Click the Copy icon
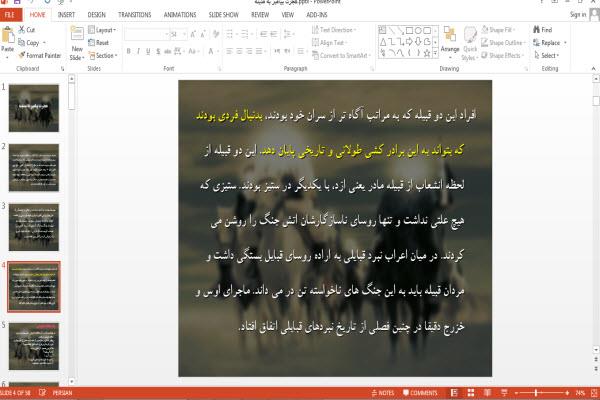Screen dimensions: 600x400 coord(22,42)
